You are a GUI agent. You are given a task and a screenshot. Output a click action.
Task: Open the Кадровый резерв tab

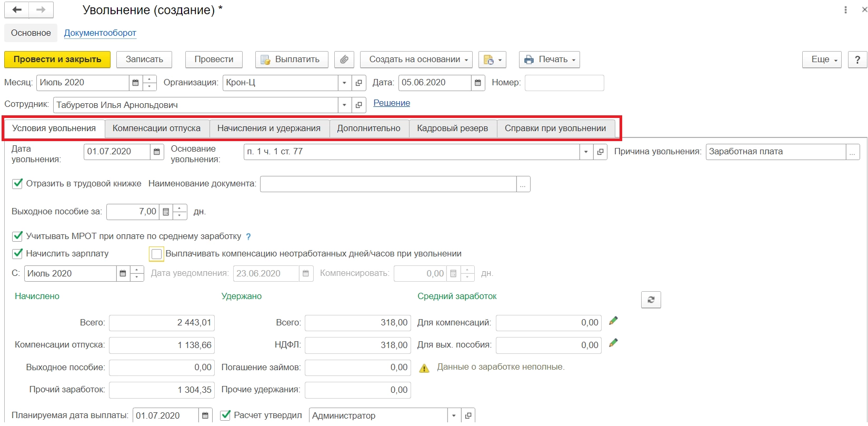pyautogui.click(x=453, y=128)
